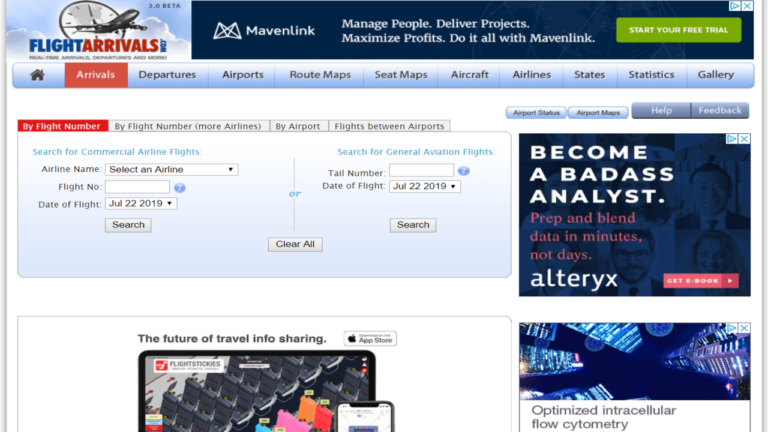Image resolution: width=768 pixels, height=432 pixels.
Task: Select Departures in the navigation bar
Action: click(167, 75)
